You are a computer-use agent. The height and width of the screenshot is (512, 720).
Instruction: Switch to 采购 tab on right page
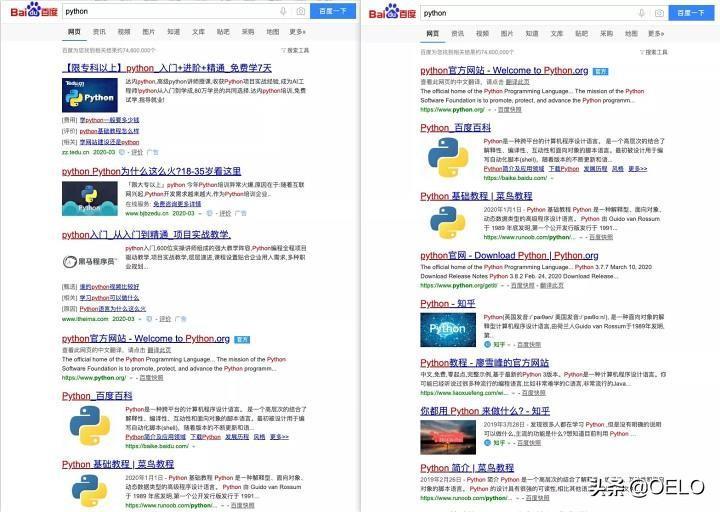[x=607, y=34]
